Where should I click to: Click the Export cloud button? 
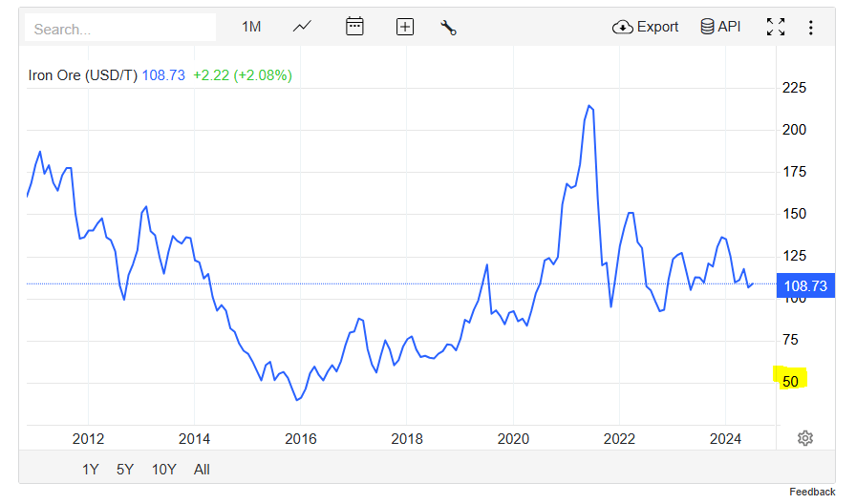[645, 27]
